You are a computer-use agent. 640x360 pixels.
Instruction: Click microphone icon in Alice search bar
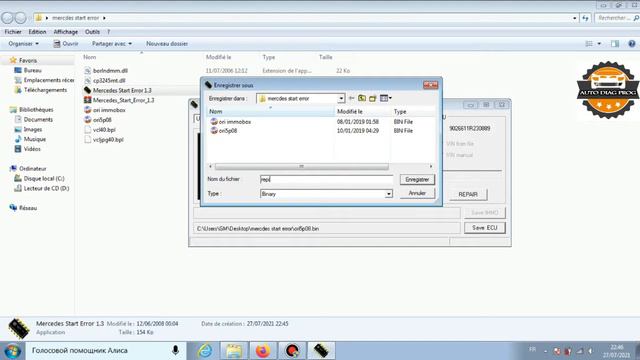click(176, 350)
